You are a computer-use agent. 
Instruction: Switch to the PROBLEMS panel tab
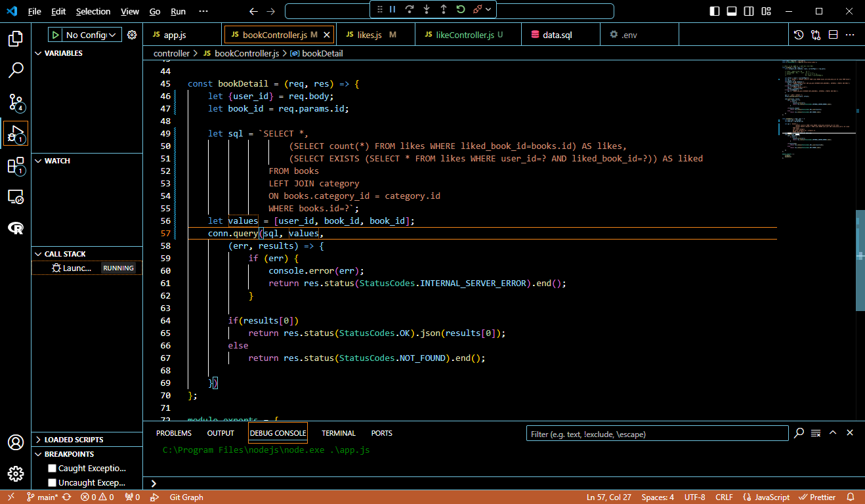click(174, 433)
